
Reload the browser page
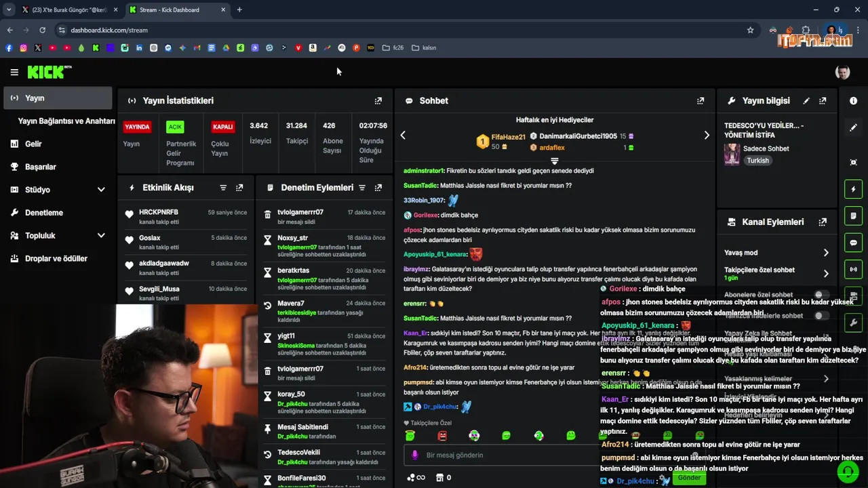coord(42,30)
